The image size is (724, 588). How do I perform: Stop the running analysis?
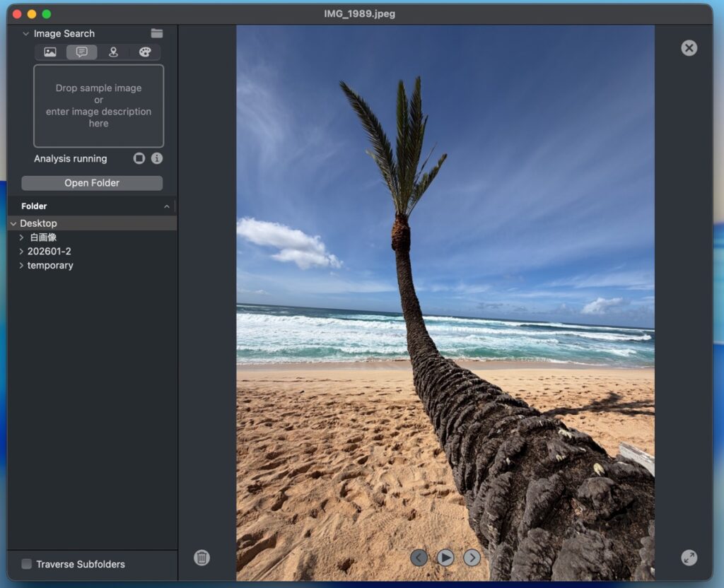139,158
